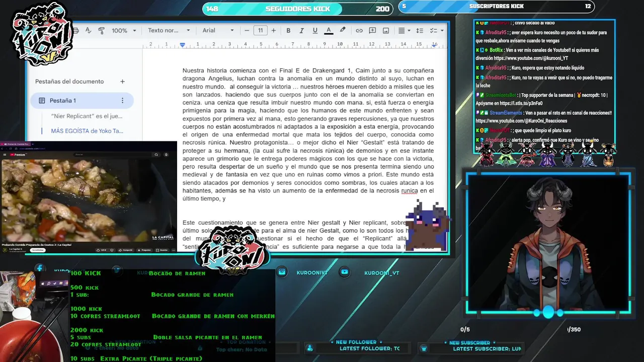Click the Seguidores Kick progress bar

298,9
